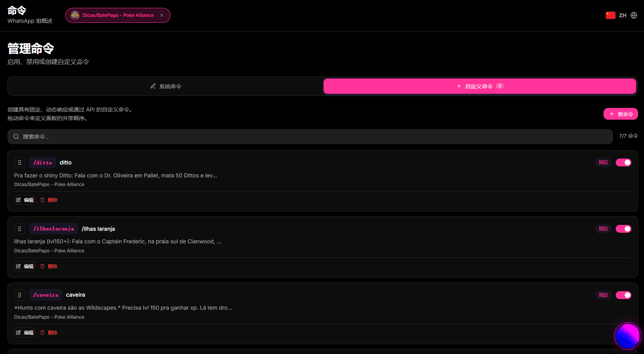Edit the caveira command
The height and width of the screenshot is (354, 644).
(x=25, y=332)
